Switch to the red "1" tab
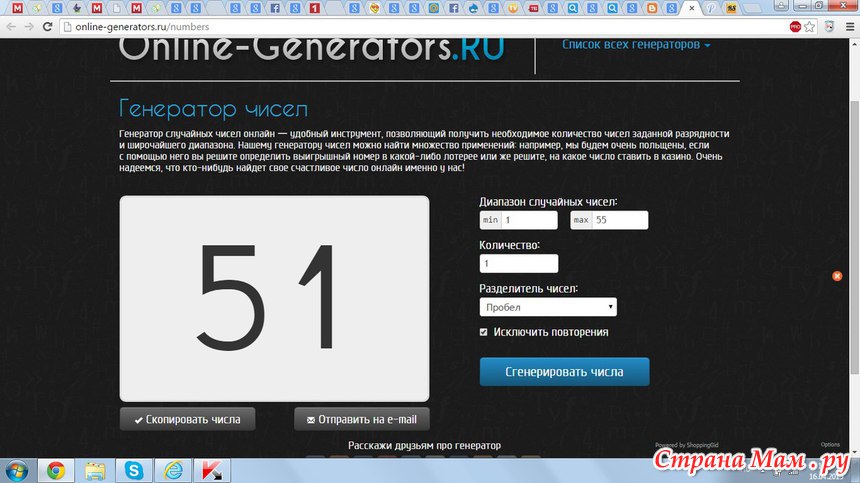 coord(314,8)
